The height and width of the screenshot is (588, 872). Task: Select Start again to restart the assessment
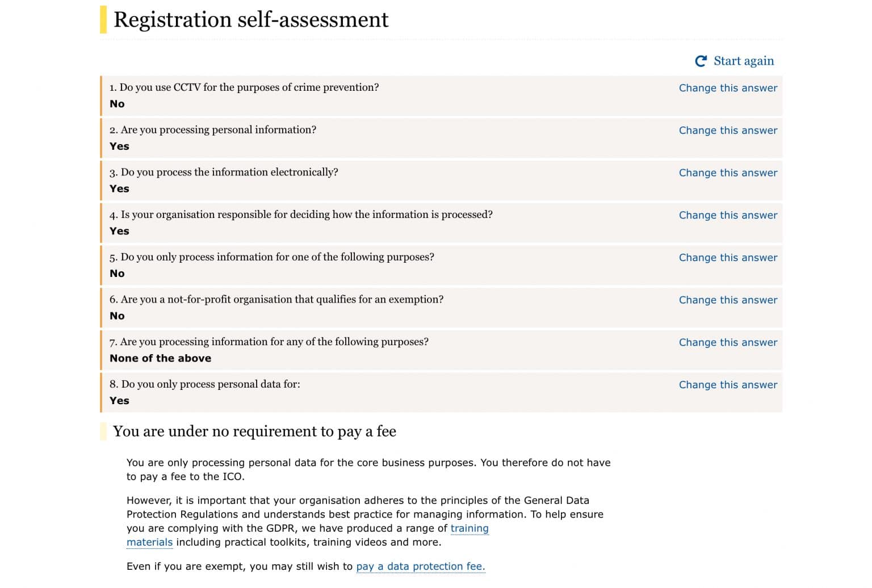[743, 61]
